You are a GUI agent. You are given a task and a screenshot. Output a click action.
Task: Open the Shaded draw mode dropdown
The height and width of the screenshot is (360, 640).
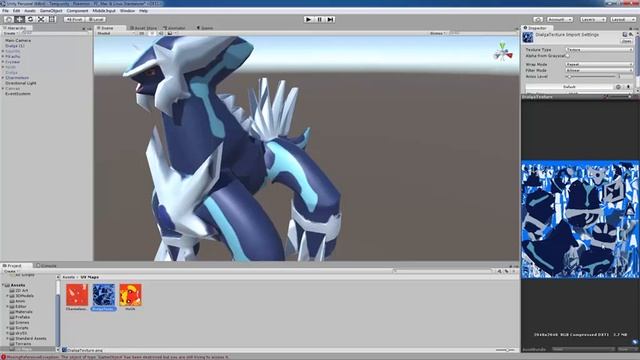point(116,33)
